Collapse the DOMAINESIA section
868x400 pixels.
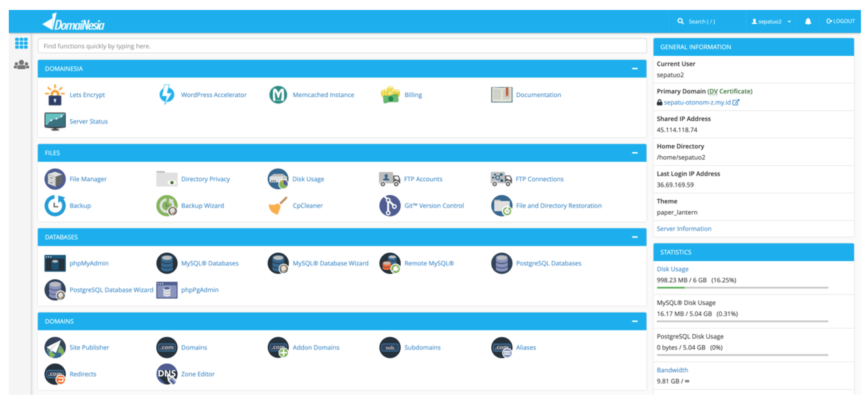634,69
